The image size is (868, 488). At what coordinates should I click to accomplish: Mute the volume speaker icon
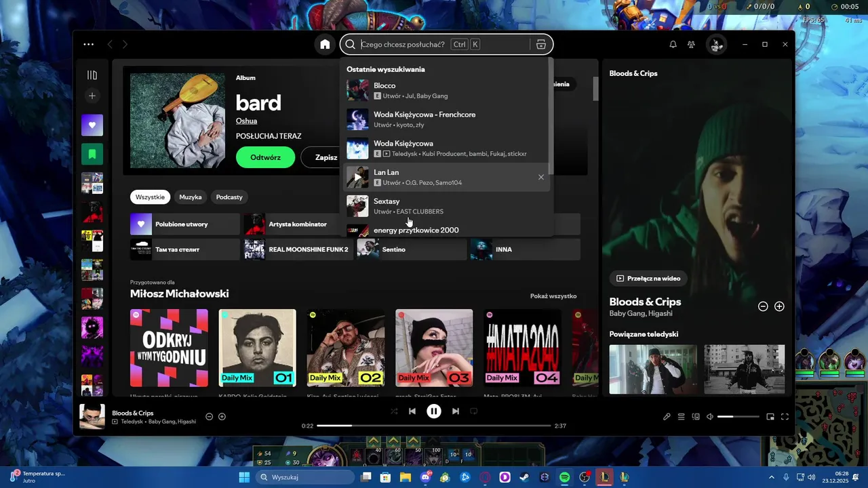(710, 417)
